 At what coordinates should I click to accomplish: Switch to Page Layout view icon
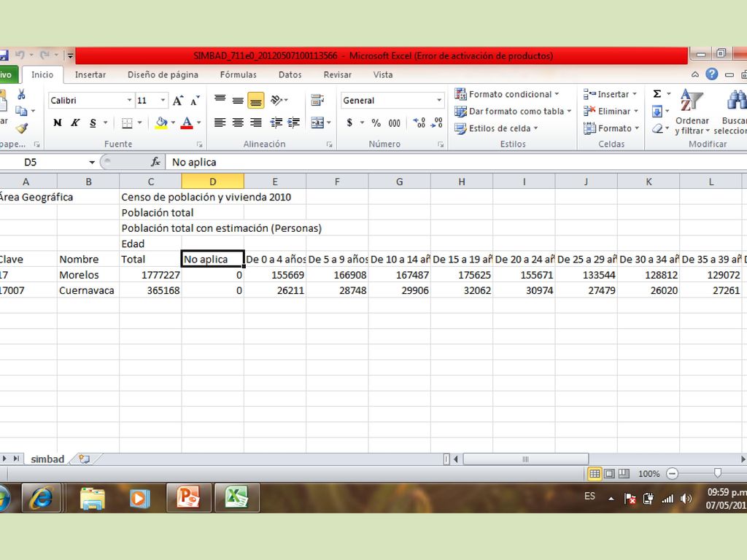coord(609,473)
